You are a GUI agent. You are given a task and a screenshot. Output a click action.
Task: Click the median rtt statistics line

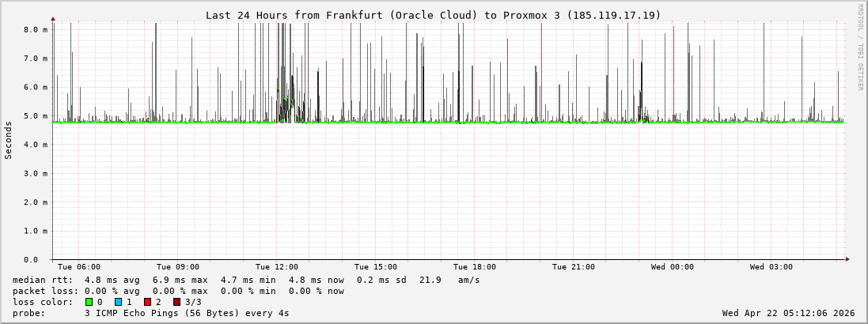click(245, 280)
